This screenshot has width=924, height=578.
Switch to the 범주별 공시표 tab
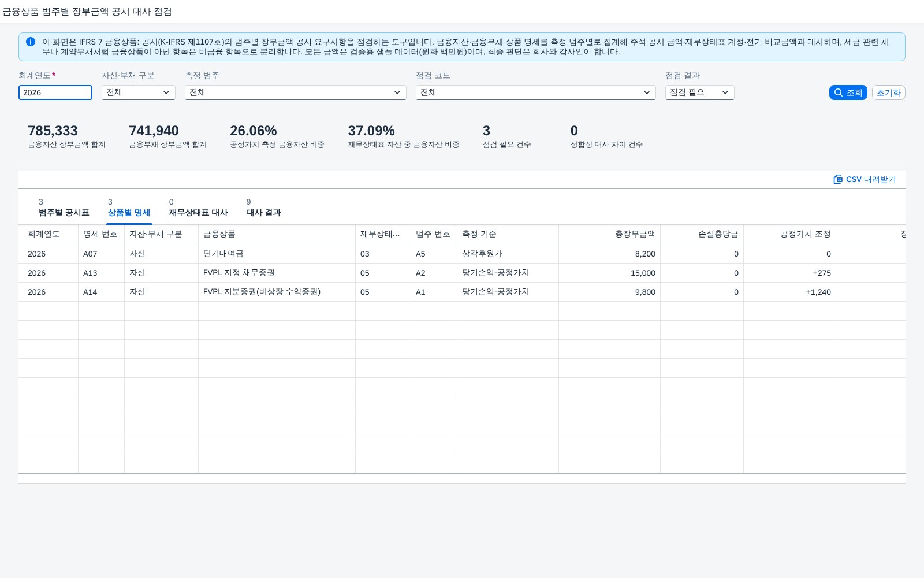tap(64, 208)
